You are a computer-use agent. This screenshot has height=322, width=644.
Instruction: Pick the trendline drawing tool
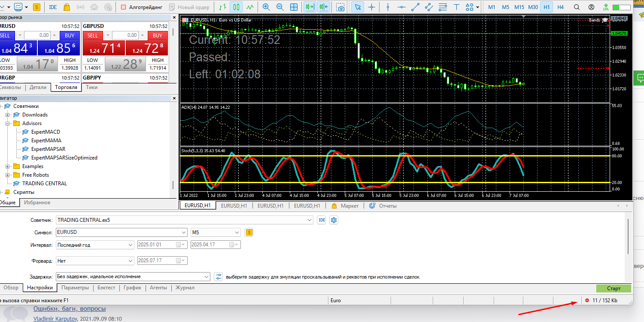tap(415, 7)
